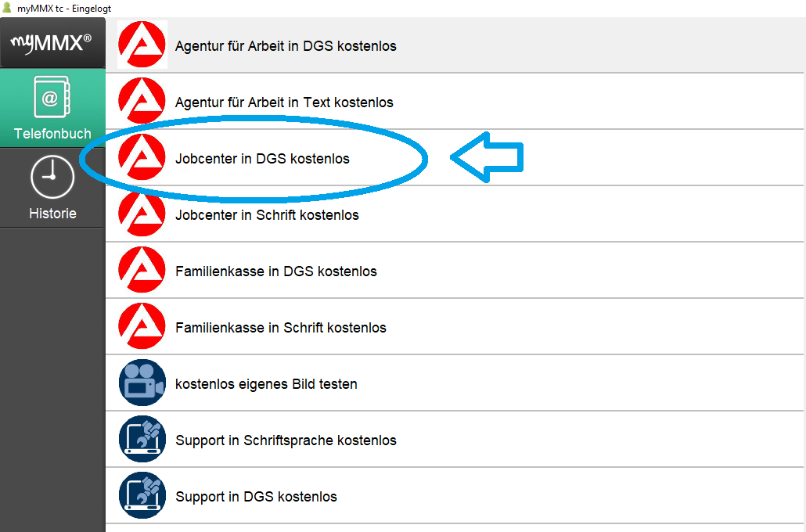The width and height of the screenshot is (806, 532).
Task: Click the video camera test icon
Action: coord(142,384)
